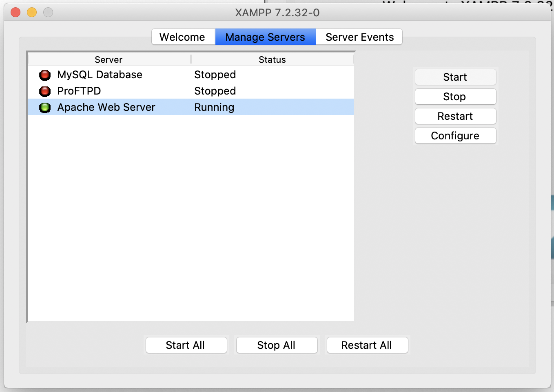This screenshot has height=392, width=554.
Task: Open Configure for the selected server
Action: point(455,136)
